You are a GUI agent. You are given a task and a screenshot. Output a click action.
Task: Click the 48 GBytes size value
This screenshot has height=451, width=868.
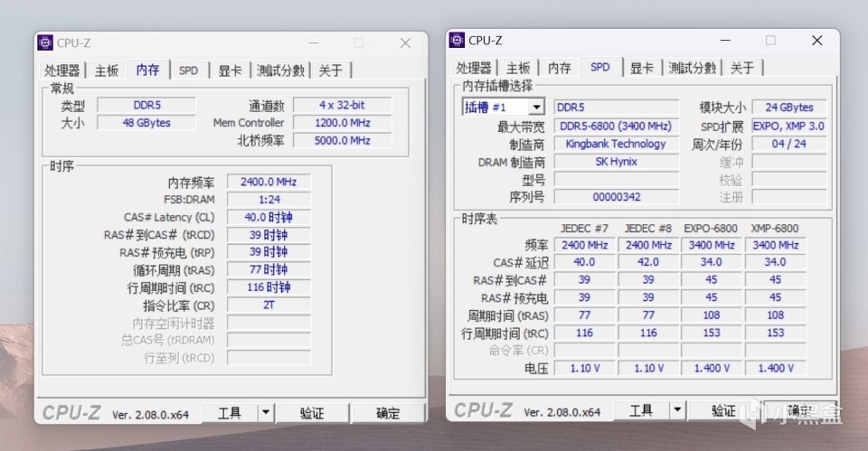coord(146,122)
